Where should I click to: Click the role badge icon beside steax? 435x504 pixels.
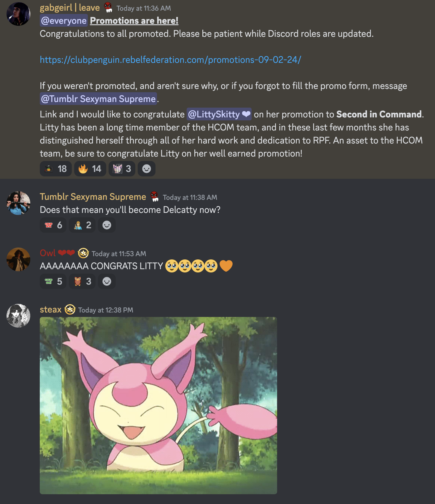click(70, 310)
